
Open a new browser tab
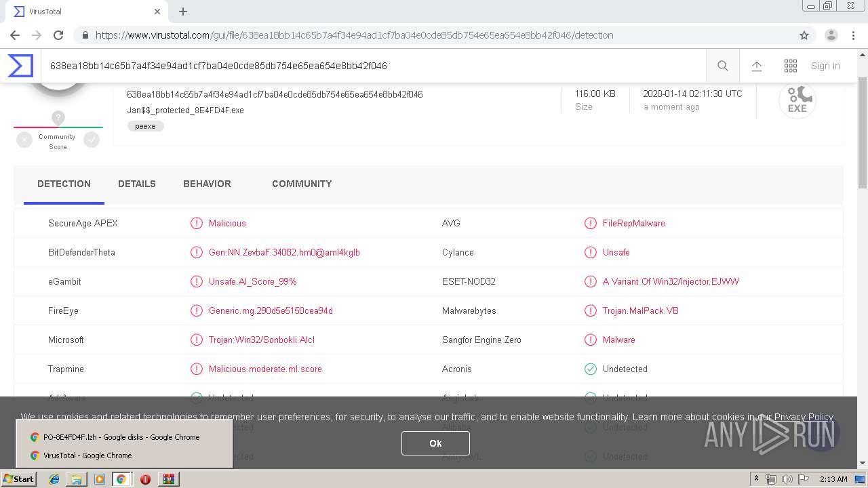click(x=183, y=12)
